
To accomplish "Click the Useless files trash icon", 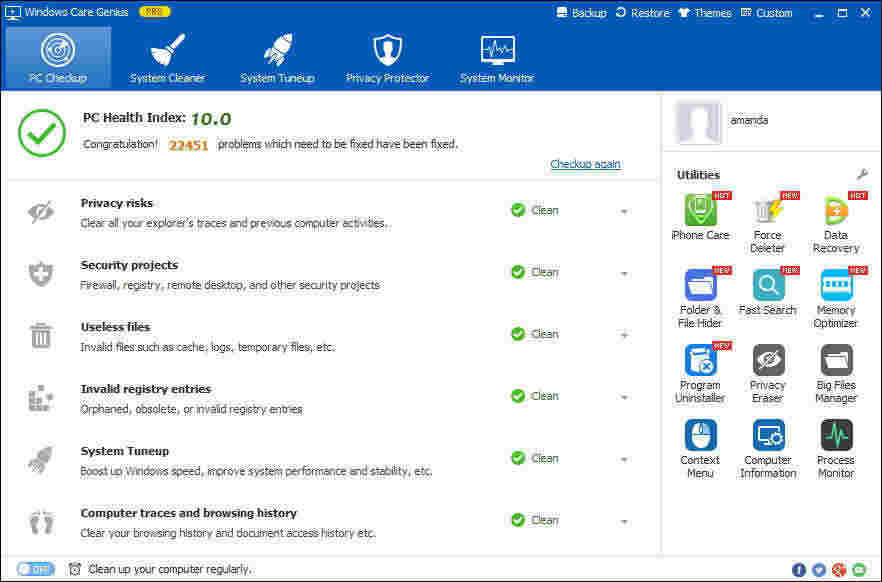I will 40,335.
